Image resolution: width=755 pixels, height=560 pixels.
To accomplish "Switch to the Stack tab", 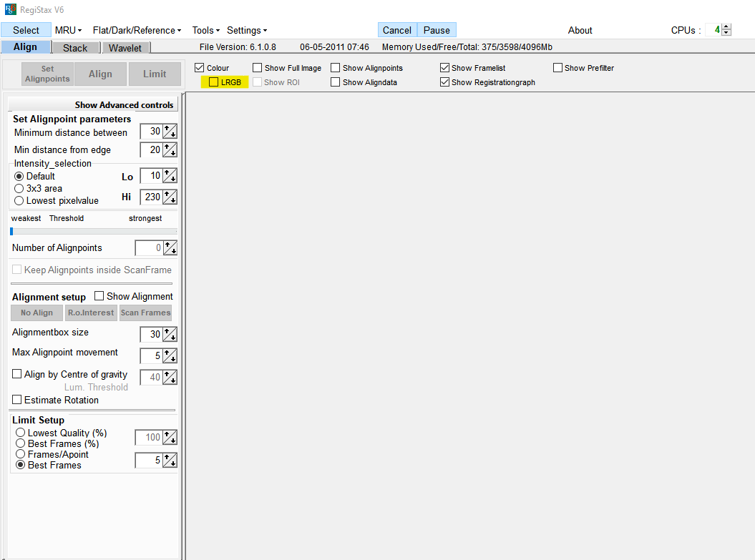I will point(75,48).
